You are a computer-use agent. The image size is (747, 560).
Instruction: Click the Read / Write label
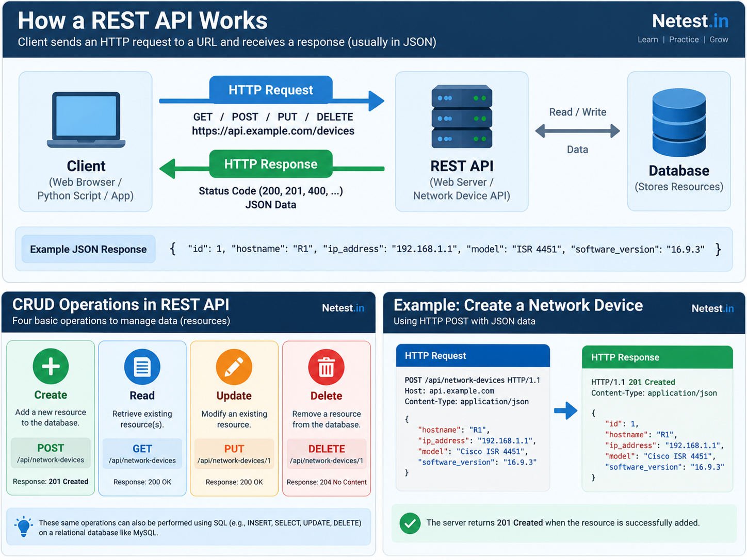pos(577,112)
